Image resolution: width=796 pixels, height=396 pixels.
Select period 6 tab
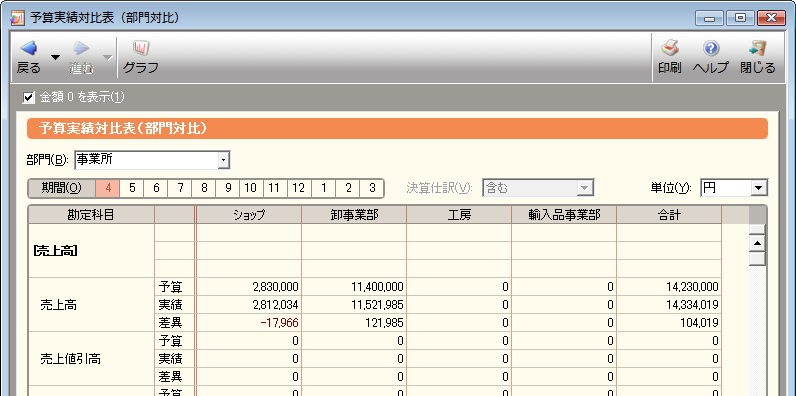(x=156, y=188)
